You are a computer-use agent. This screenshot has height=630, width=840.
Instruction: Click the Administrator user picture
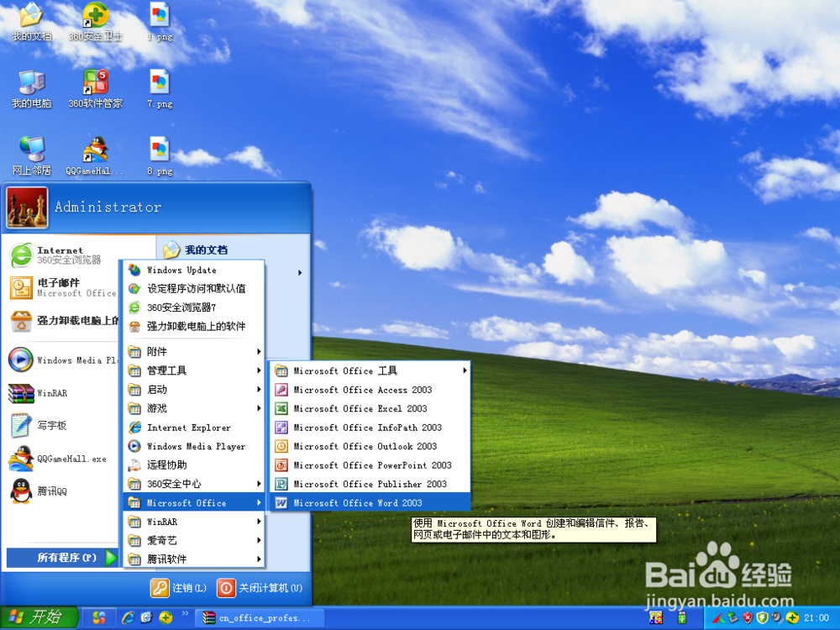[x=27, y=207]
